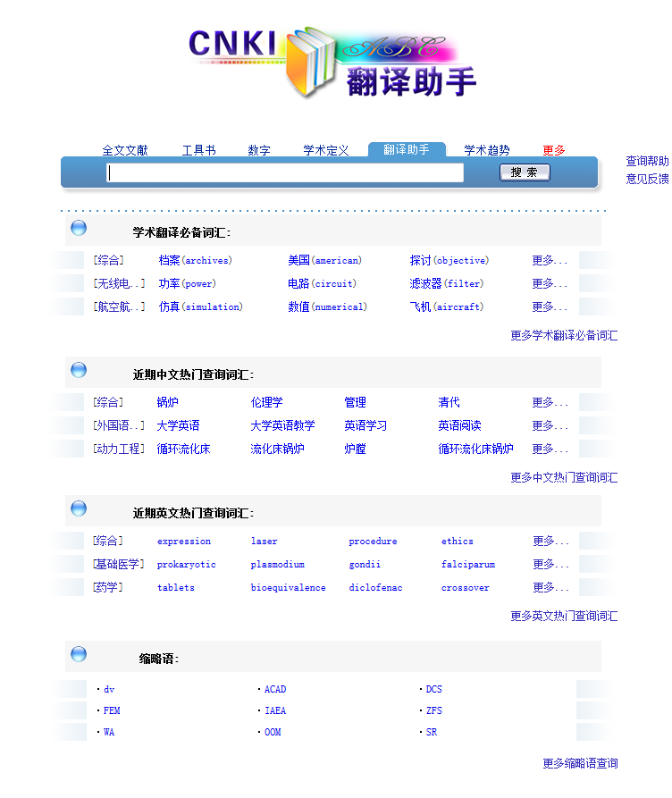Click the blue orb beside 近期英文热门查询词汇
This screenshot has width=672, height=798.
click(79, 508)
